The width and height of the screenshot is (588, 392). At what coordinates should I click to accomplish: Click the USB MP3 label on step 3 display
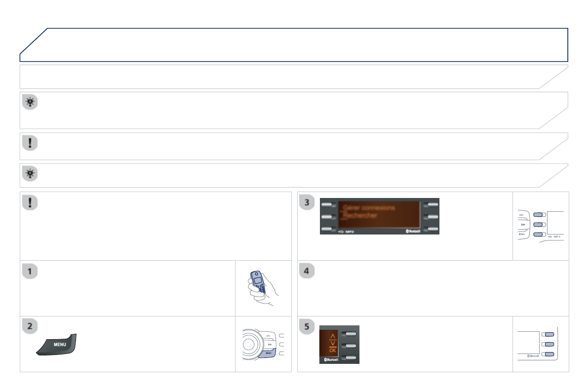(x=346, y=232)
